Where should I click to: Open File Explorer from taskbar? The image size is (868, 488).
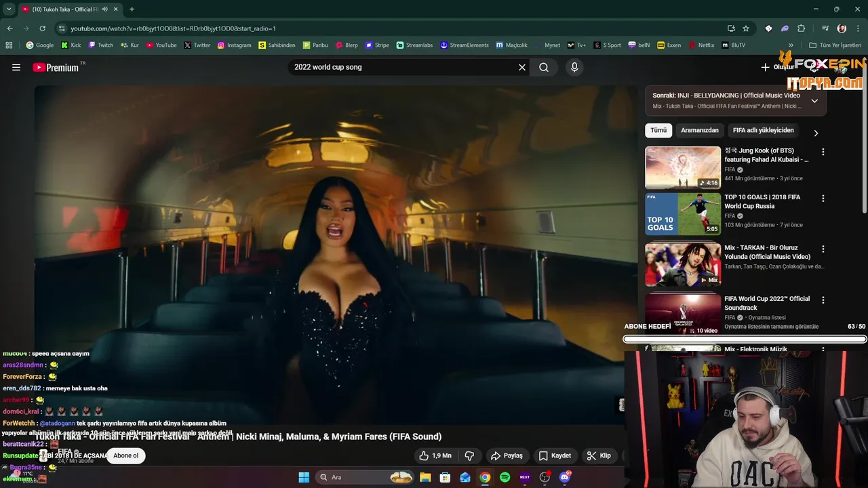425,477
